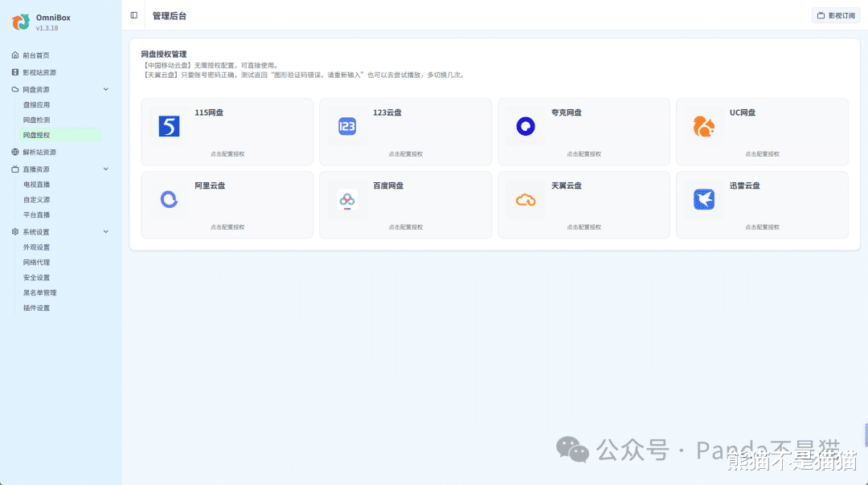Collapse the 系统设置 section chevron
This screenshot has width=868, height=485.
click(x=106, y=232)
